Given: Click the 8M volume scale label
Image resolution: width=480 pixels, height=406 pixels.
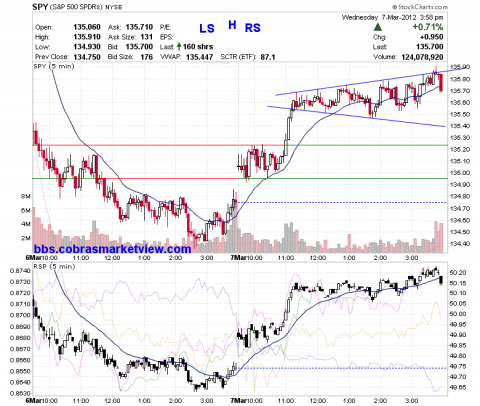Looking at the screenshot, I should (26, 196).
